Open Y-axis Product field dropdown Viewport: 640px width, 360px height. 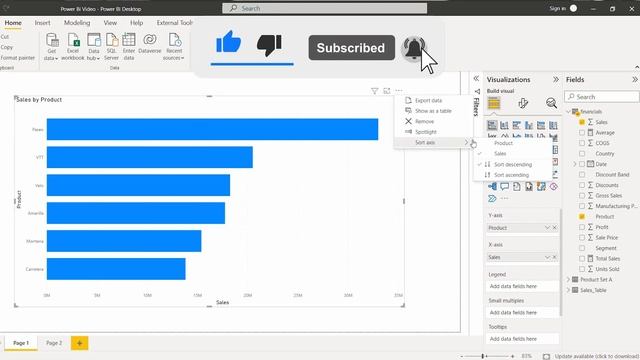[x=547, y=228]
